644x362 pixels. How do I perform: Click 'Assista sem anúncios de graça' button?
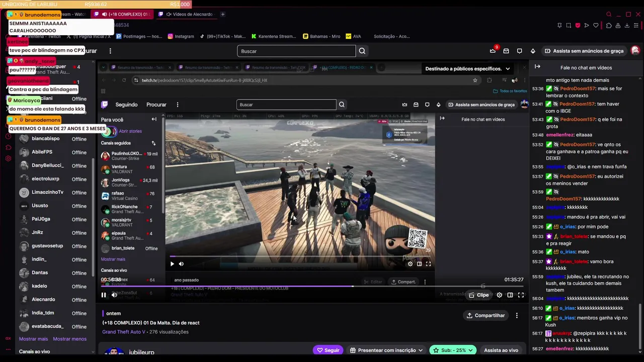[584, 51]
